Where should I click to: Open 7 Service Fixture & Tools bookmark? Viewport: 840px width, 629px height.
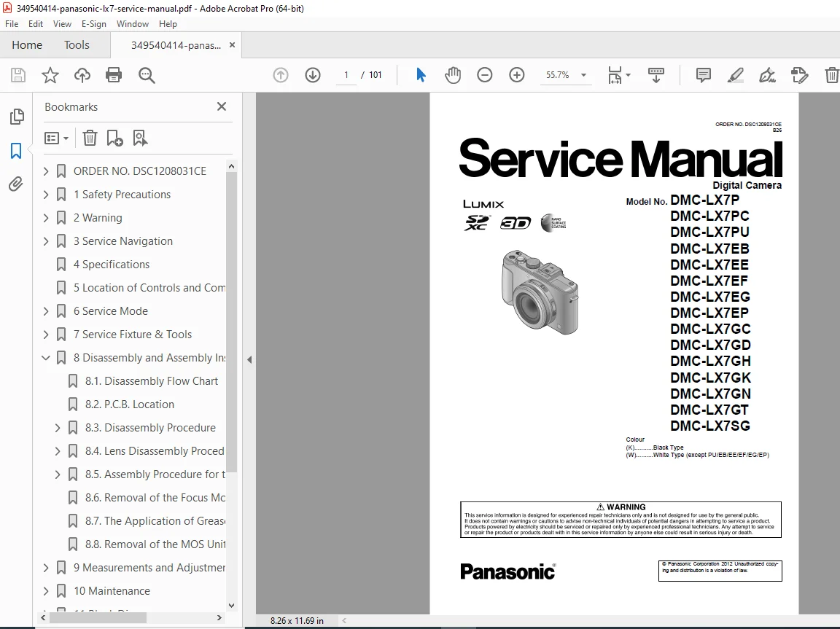[132, 335]
